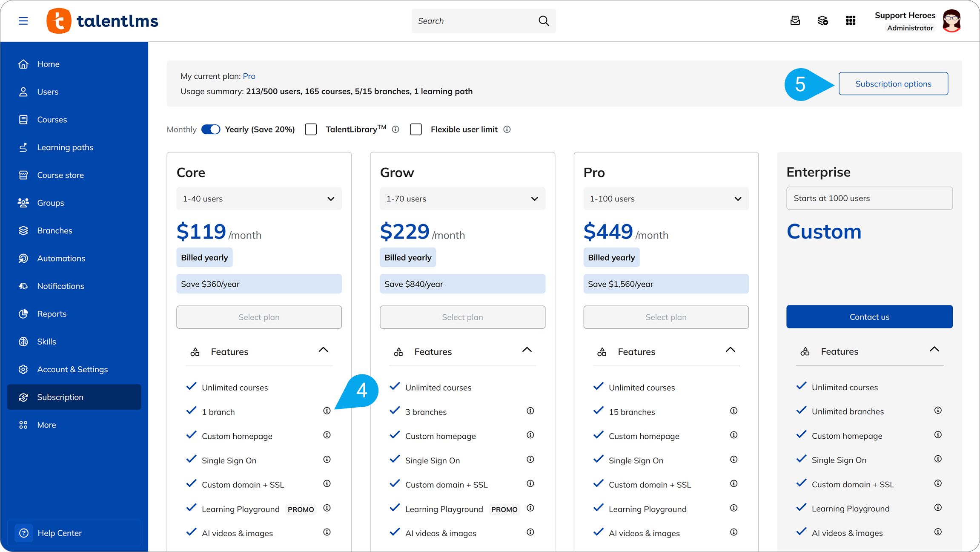Click the TalentLMS logo
The height and width of the screenshot is (552, 980).
(x=102, y=21)
